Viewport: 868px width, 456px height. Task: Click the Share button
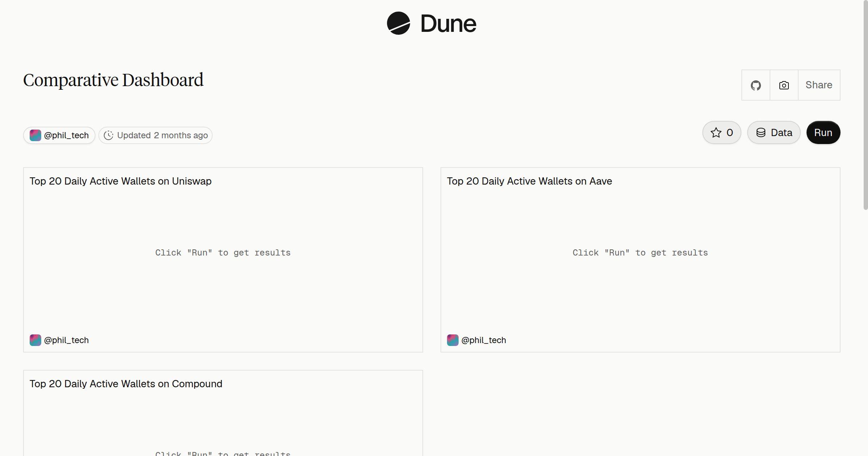tap(819, 85)
